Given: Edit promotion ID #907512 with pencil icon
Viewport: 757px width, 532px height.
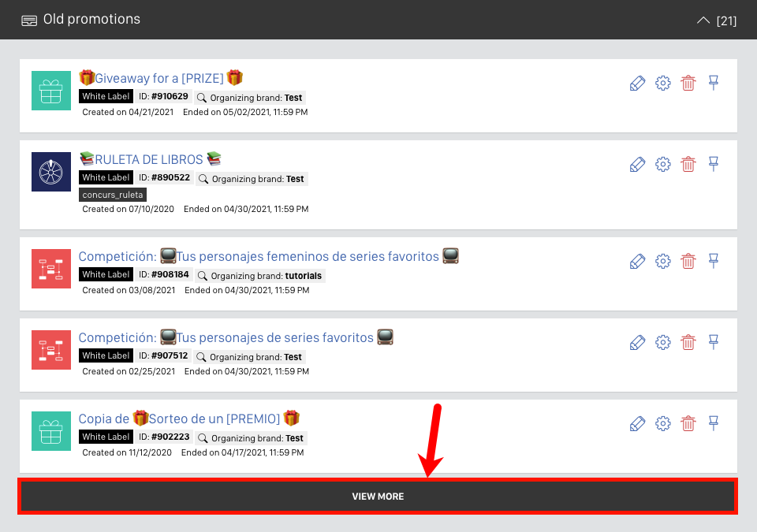Looking at the screenshot, I should pyautogui.click(x=637, y=342).
